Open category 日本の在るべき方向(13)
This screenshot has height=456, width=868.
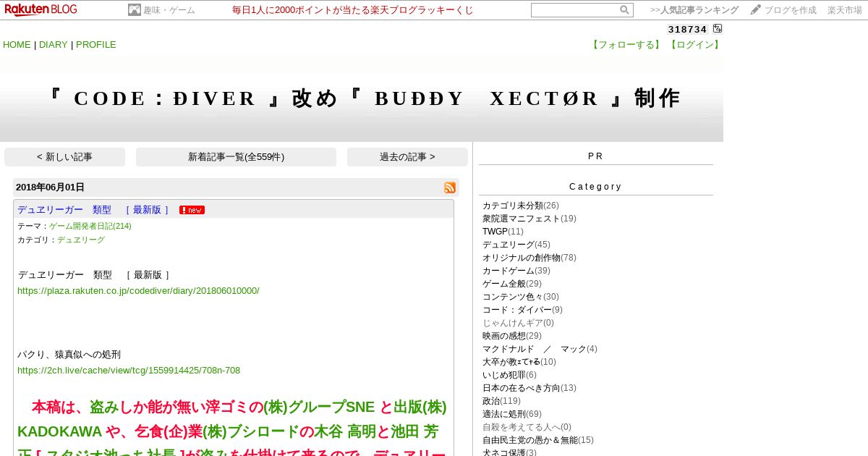[x=529, y=388]
